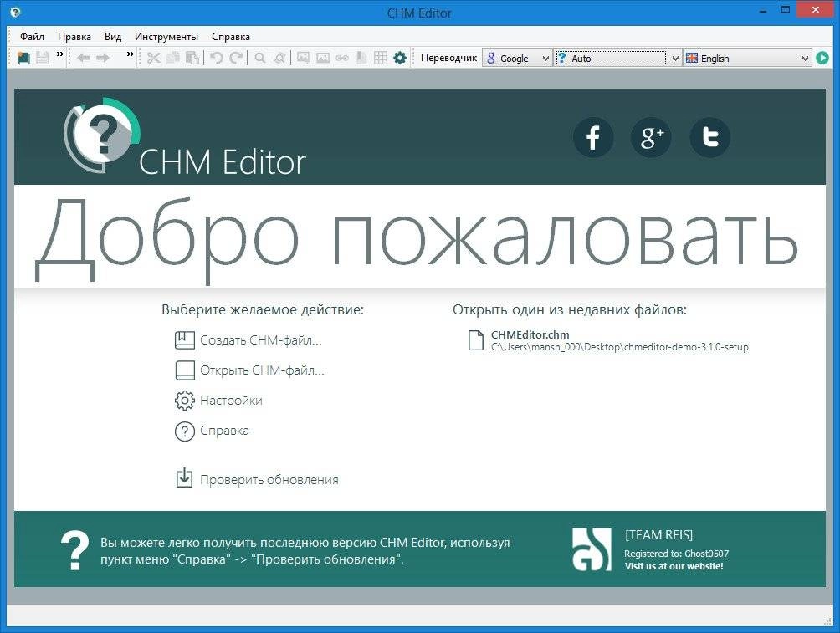Click the green translate run button

click(822, 58)
